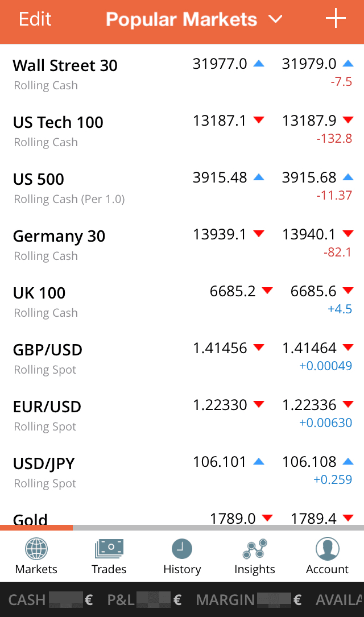Tap the orange scroll progress bar
Screen dimensions: 364x617
pyautogui.click(x=36, y=528)
